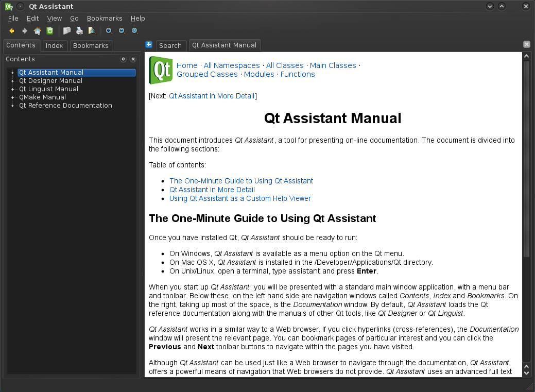Screen dimensions: 535x392
Task: Follow the Main Classes link
Action: point(333,65)
